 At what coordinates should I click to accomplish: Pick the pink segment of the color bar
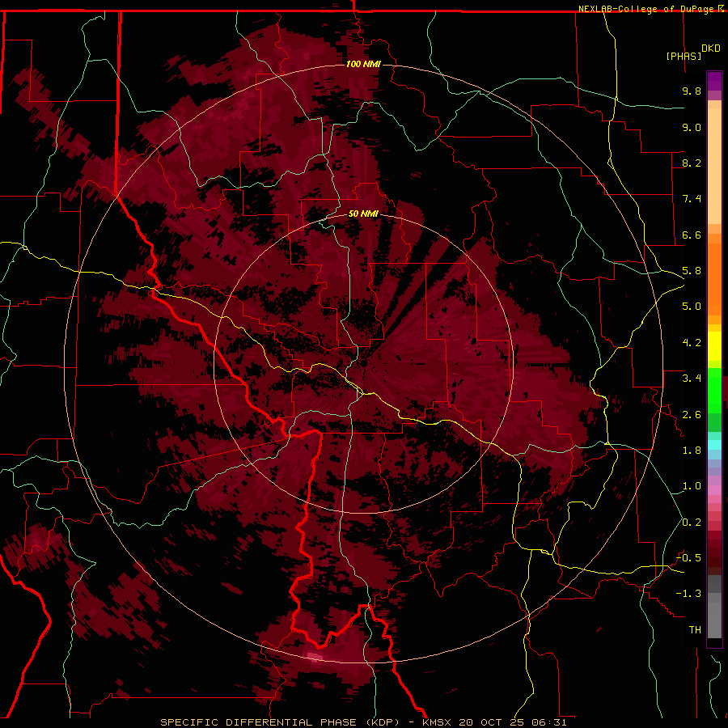(714, 490)
